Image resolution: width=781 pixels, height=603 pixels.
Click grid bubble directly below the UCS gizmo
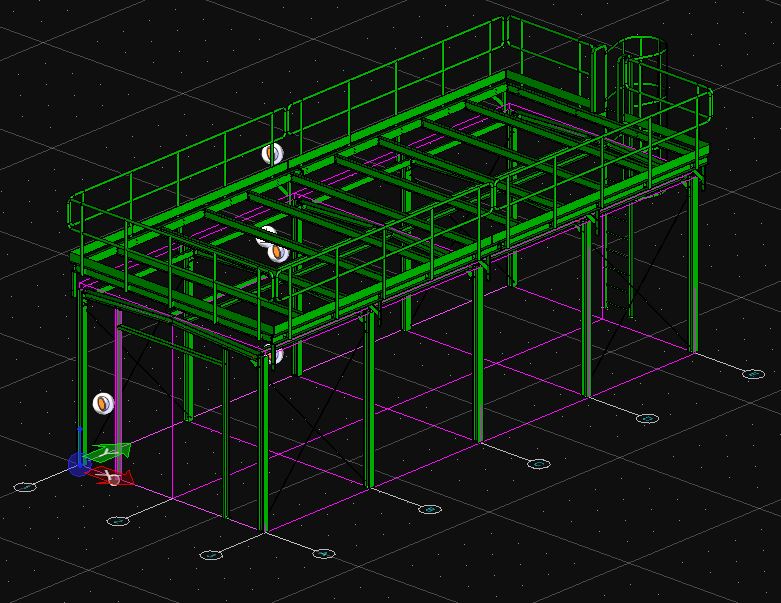click(x=118, y=521)
